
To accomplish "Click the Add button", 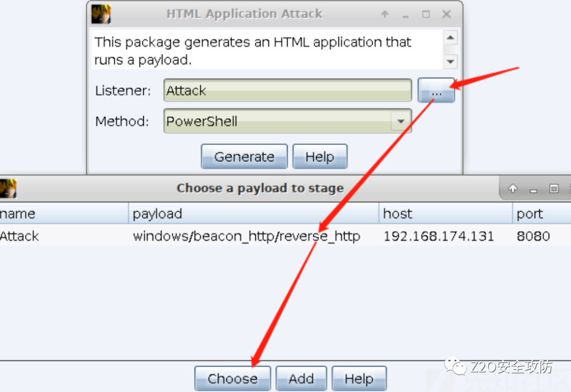I will 301,379.
